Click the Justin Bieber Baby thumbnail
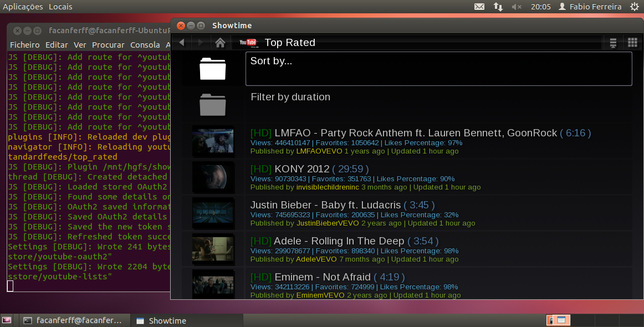 pyautogui.click(x=213, y=213)
